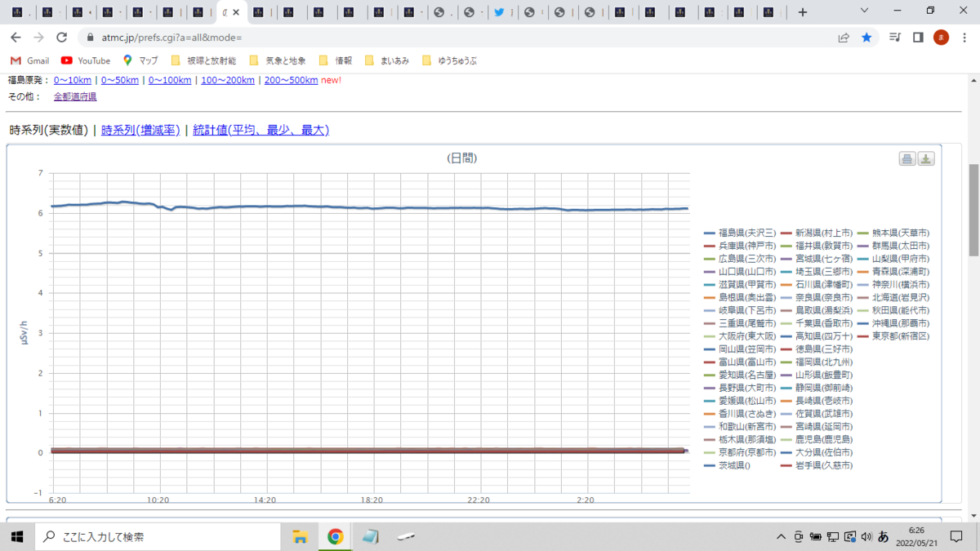This screenshot has width=980, height=551.
Task: Toggle 広島県(三次市) series in the legend
Action: click(740, 258)
